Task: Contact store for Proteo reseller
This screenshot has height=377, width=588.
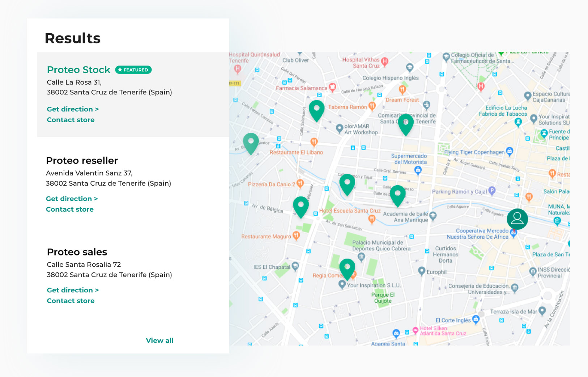Action: [69, 209]
